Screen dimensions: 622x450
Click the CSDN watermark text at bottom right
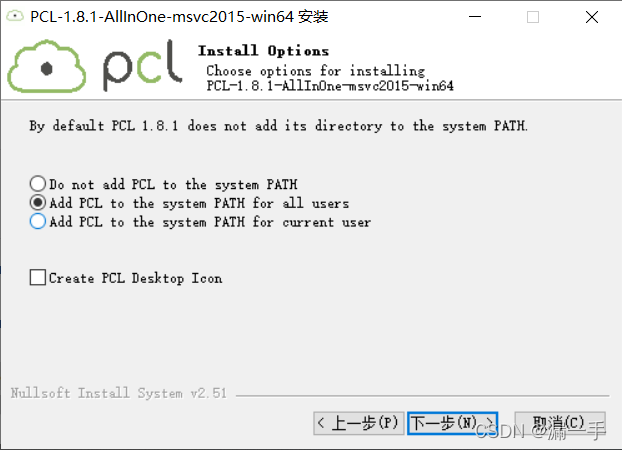click(x=540, y=431)
